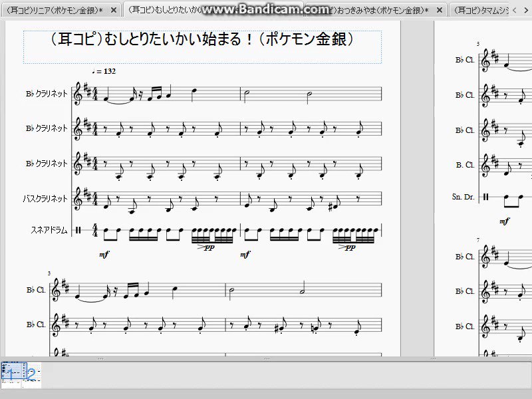This screenshot has height=399, width=532.
Task: Click the tab bar right scroll arrow
Action: [x=526, y=10]
